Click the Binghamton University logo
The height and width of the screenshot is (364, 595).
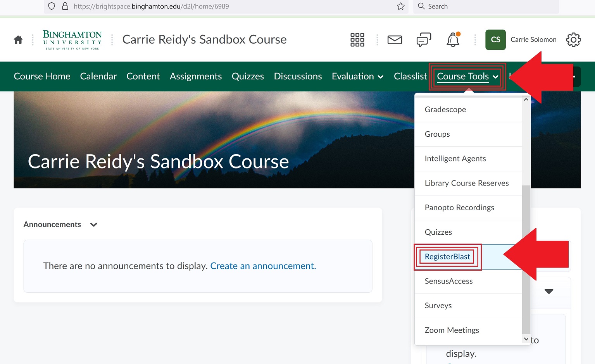click(72, 40)
